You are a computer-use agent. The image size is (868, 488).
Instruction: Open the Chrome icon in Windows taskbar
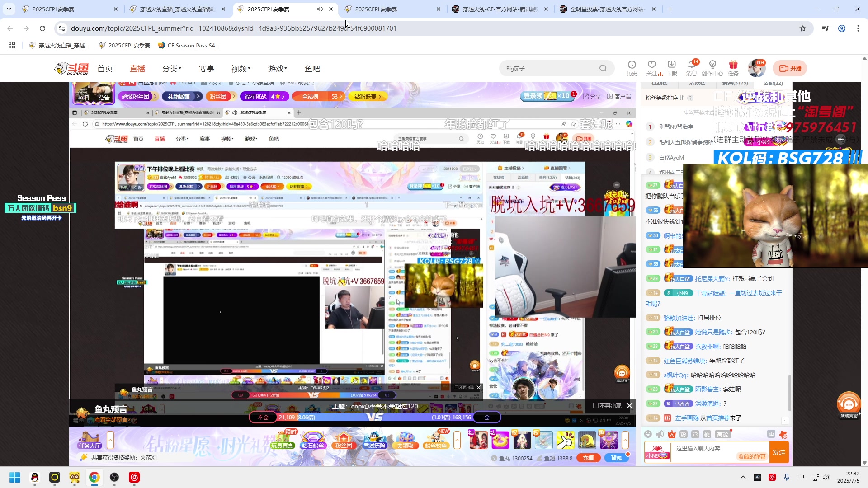tap(94, 477)
